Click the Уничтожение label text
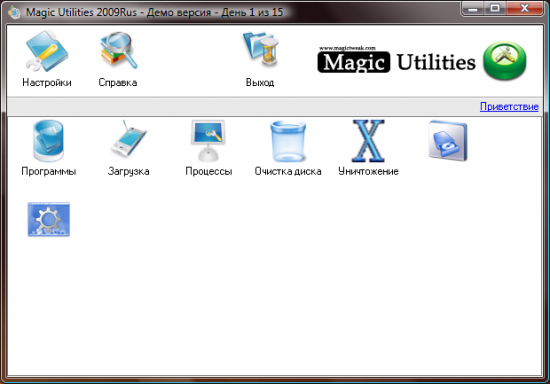The width and height of the screenshot is (550, 384). 368,171
